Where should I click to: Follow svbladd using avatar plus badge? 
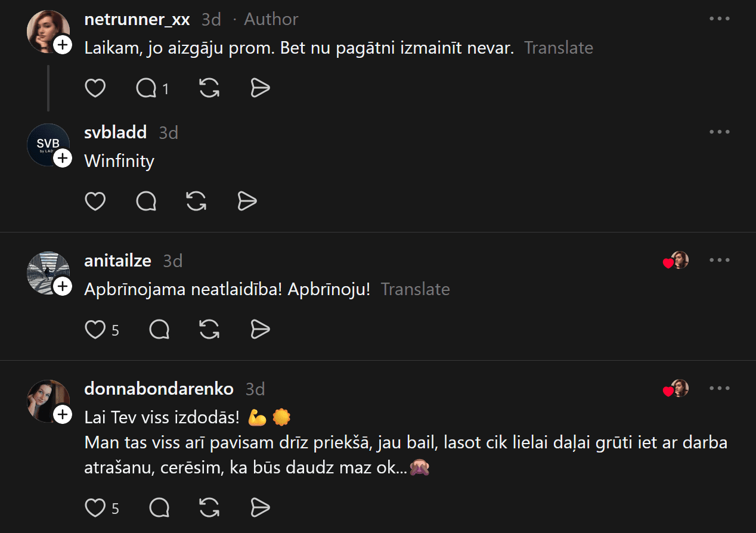63,159
